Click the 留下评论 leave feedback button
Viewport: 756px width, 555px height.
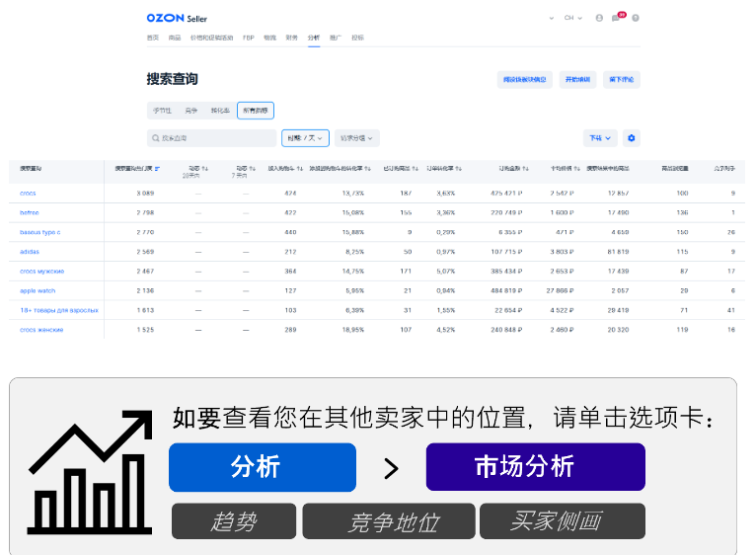622,80
